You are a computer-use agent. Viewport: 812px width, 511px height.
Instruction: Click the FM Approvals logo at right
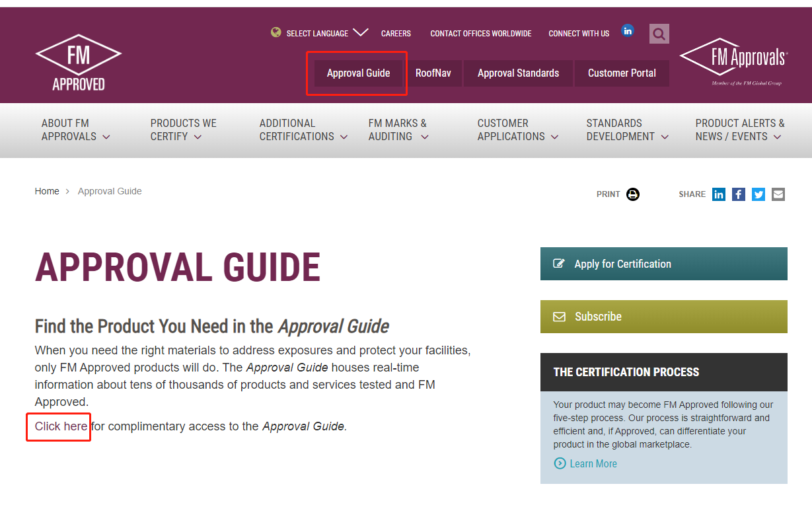click(x=733, y=61)
